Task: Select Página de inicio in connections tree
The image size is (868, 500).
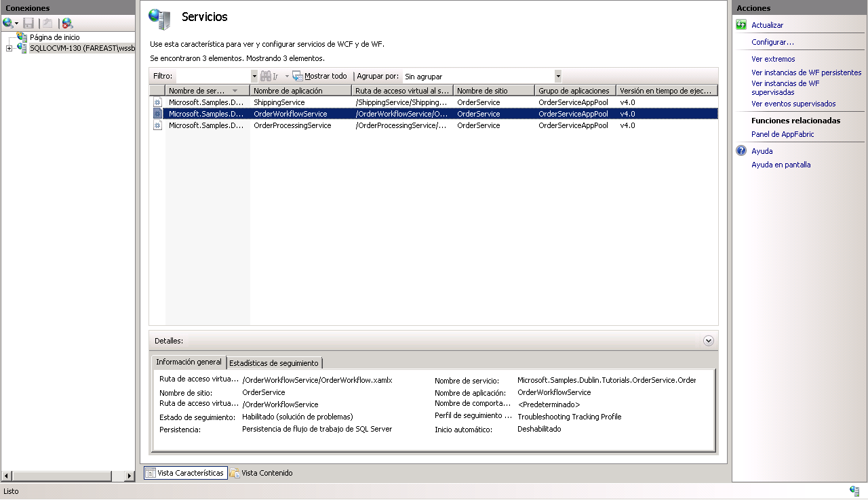Action: [54, 37]
